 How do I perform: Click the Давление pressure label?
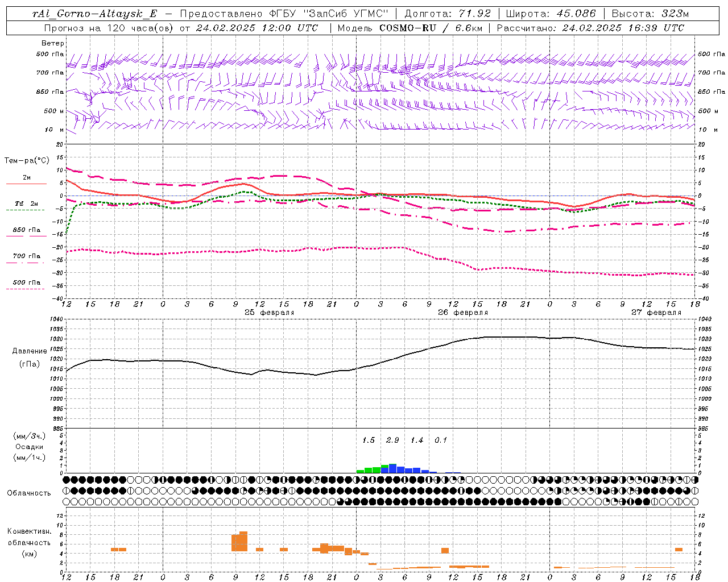click(x=29, y=351)
